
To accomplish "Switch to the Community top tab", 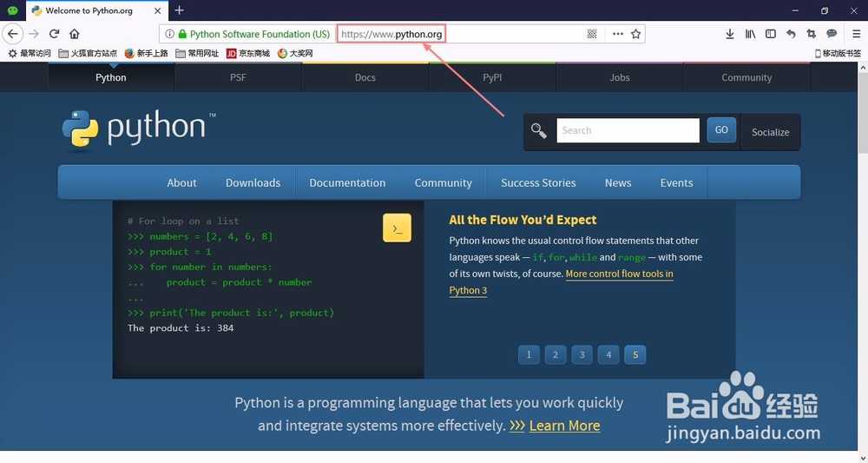I will (746, 77).
